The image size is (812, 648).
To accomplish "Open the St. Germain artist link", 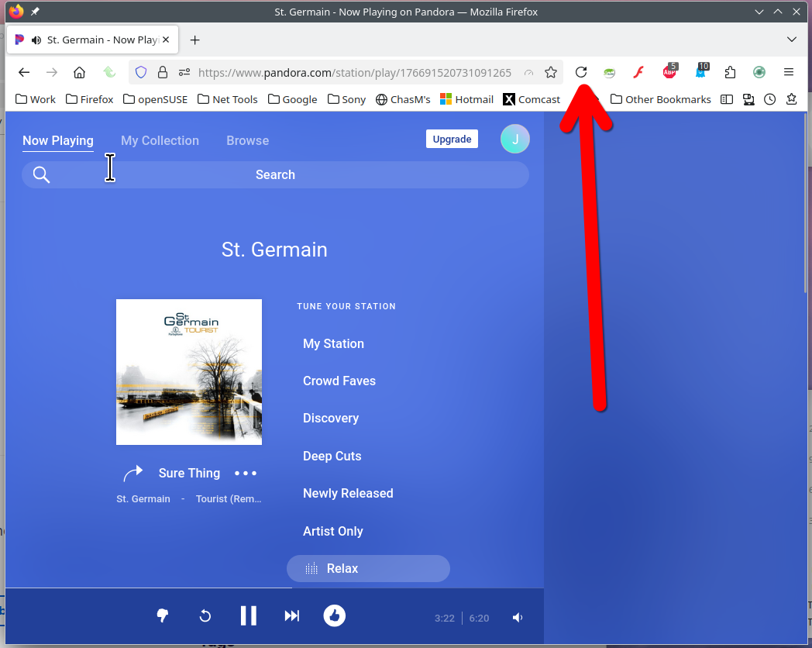I will [x=143, y=499].
